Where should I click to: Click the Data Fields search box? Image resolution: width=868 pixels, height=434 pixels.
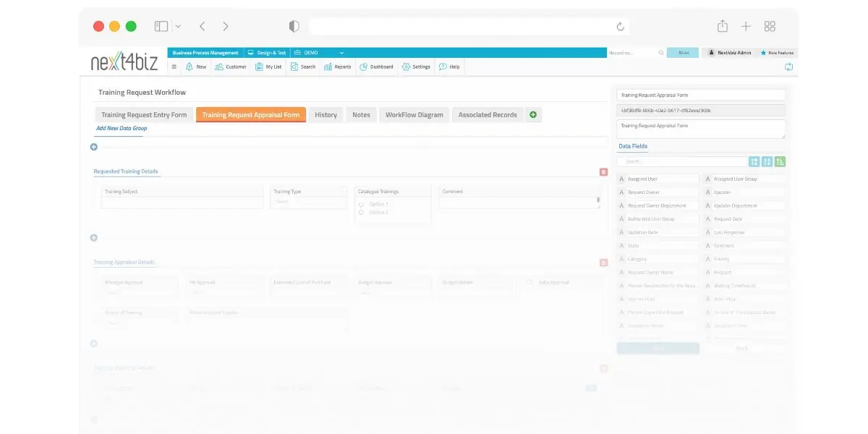pos(682,162)
